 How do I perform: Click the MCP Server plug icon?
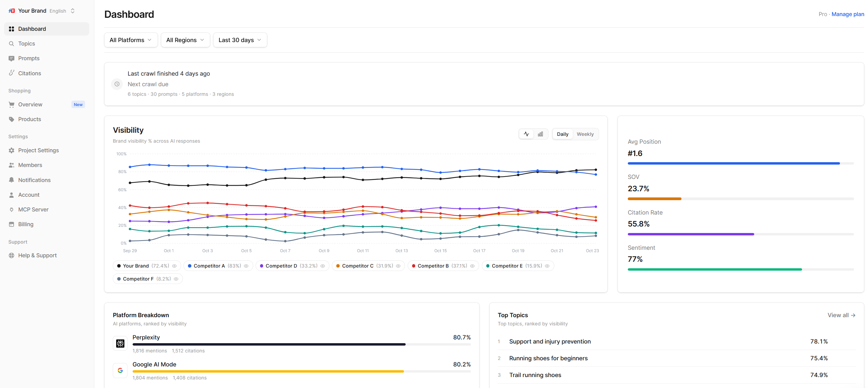tap(12, 209)
